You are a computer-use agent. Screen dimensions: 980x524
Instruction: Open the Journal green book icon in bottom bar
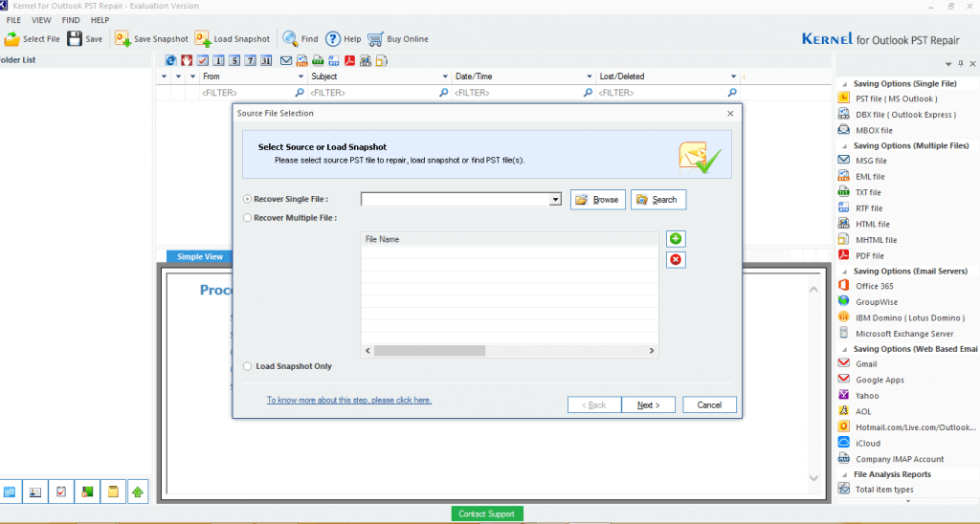pyautogui.click(x=87, y=492)
